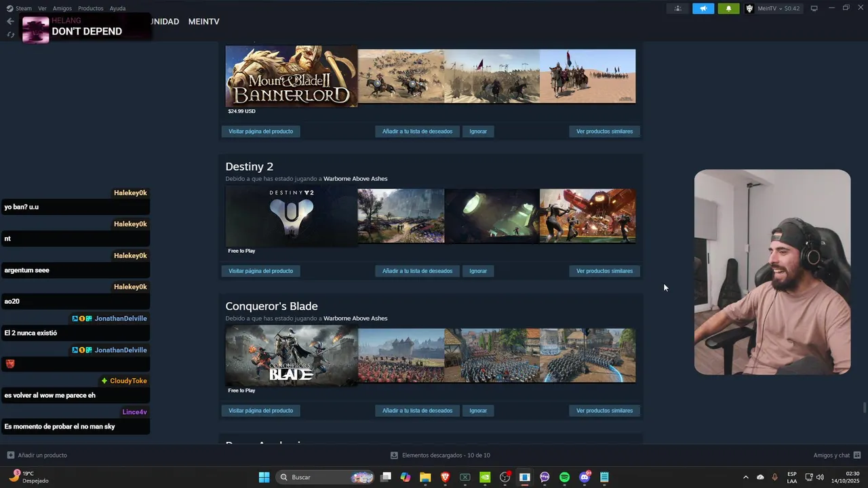This screenshot has width=868, height=488.
Task: Open the volume speaker tray icon
Action: coord(821,477)
